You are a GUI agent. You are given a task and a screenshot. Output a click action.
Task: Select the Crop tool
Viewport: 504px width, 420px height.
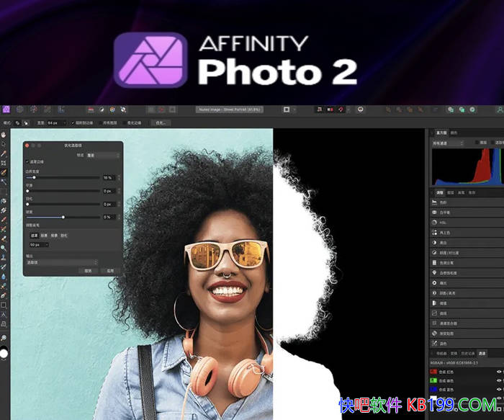(4, 163)
